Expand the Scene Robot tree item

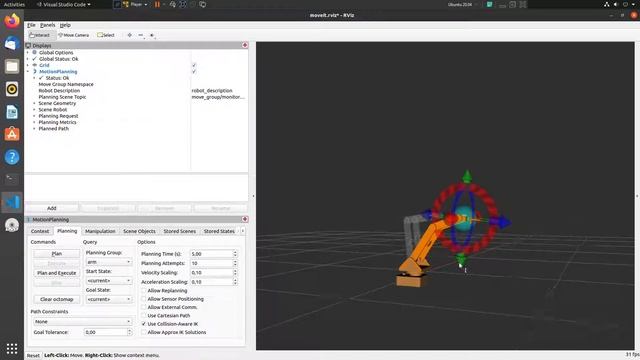pos(34,110)
